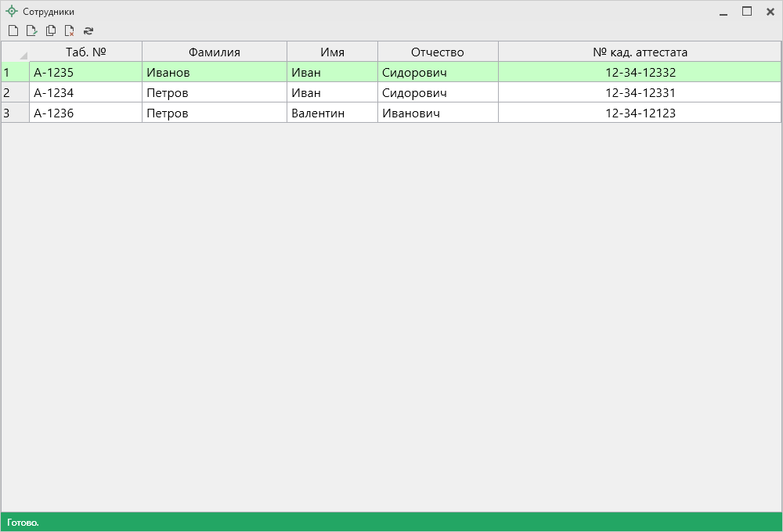Click the new employee record icon
The width and height of the screenshot is (783, 532).
coord(13,31)
